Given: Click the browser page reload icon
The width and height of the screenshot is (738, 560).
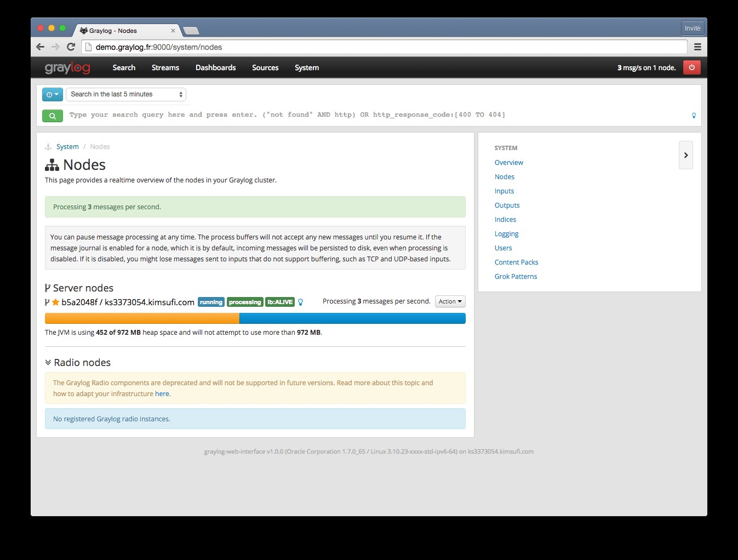Looking at the screenshot, I should tap(71, 47).
